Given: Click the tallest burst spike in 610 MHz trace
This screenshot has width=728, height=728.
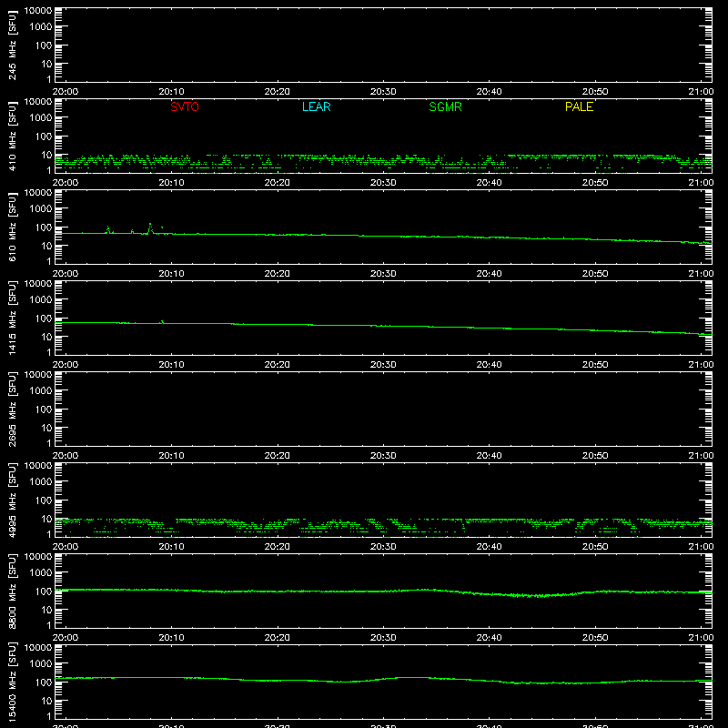Looking at the screenshot, I should point(150,227).
